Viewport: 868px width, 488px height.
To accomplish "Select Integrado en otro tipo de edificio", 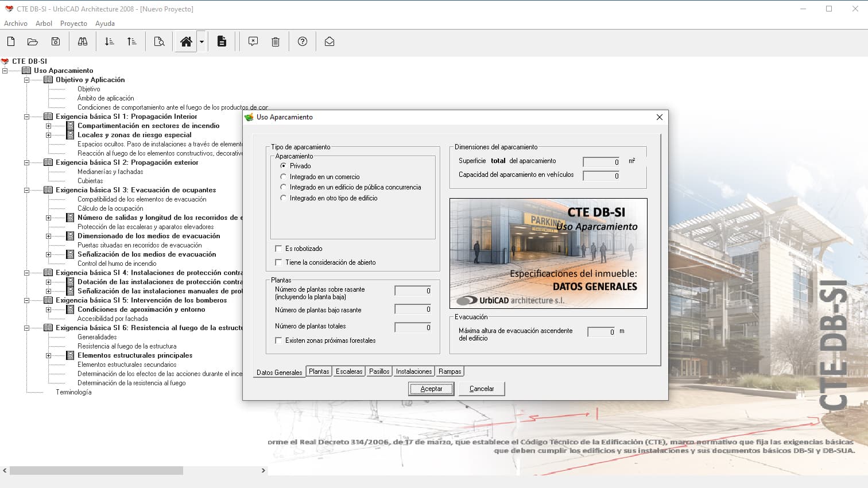I will tap(283, 197).
